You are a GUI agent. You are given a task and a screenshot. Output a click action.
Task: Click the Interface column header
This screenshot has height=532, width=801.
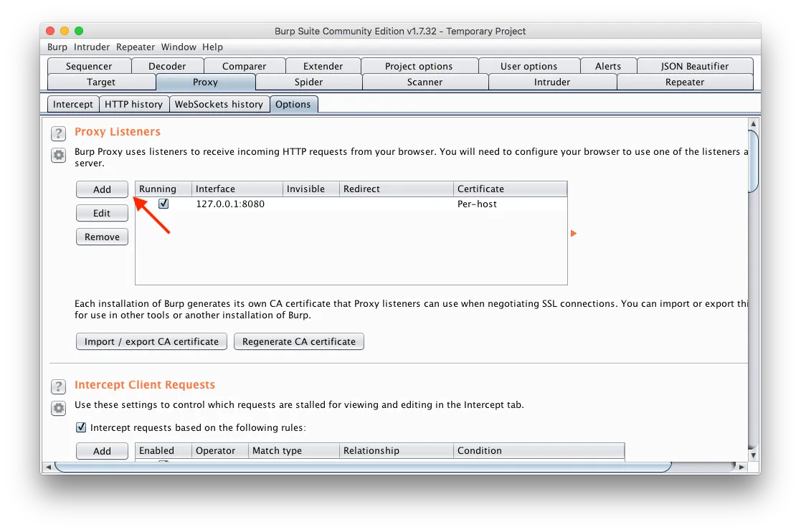237,189
